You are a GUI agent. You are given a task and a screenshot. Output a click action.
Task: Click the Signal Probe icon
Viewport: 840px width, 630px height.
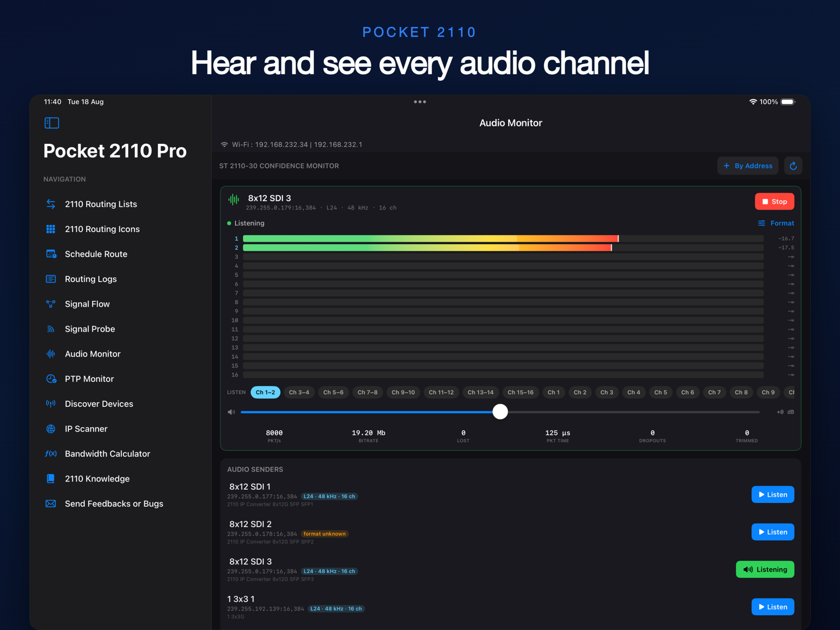pyautogui.click(x=51, y=329)
